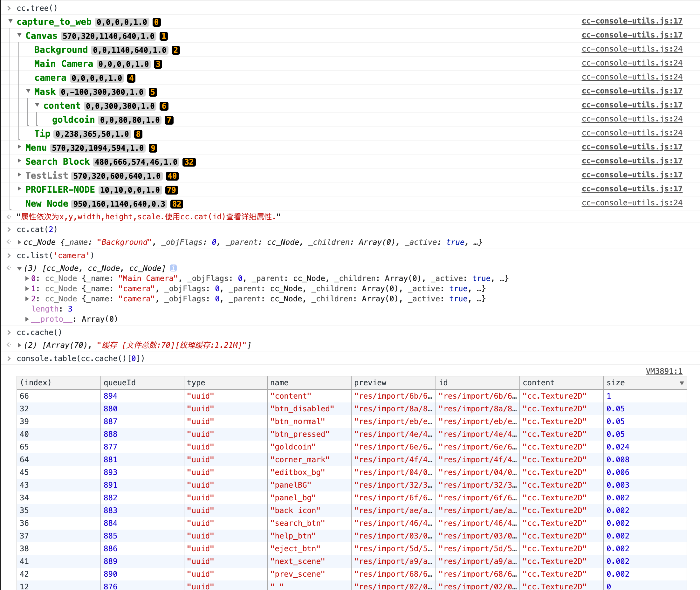Open the cc-console-utils.js:24 link beside New Node
This screenshot has height=590, width=700.
(632, 203)
